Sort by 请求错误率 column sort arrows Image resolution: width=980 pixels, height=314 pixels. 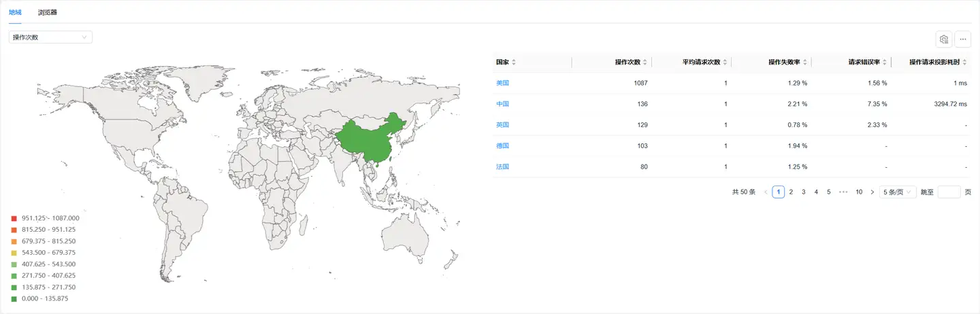tap(885, 63)
